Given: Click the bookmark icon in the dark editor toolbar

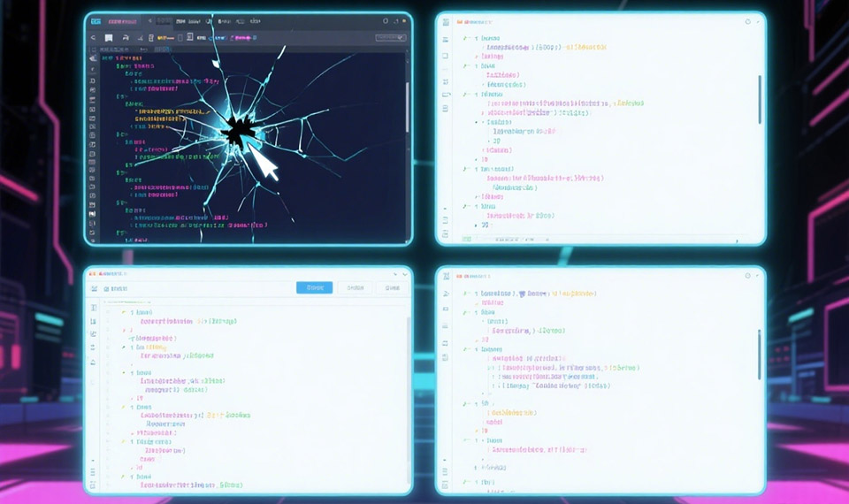Looking at the screenshot, I should coord(109,38).
